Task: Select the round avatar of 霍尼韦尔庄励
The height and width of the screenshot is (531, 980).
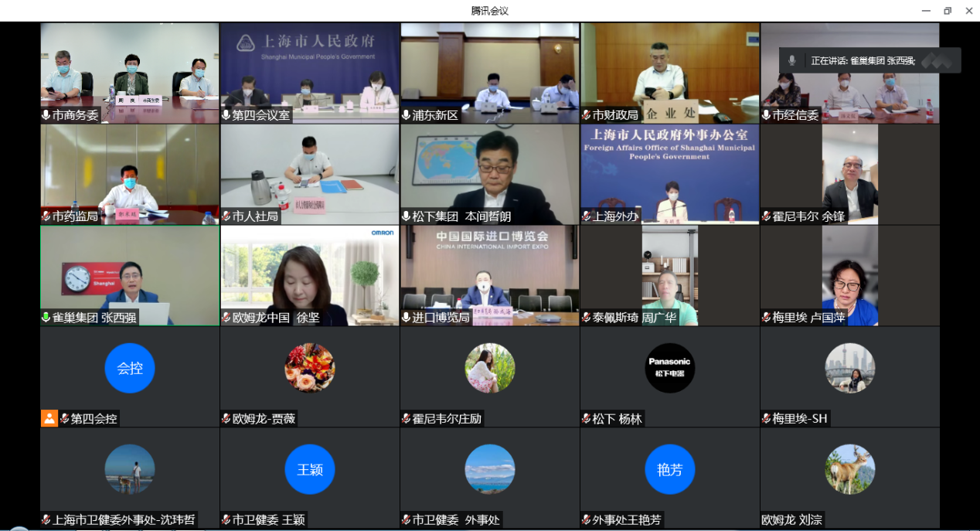Action: [490, 368]
